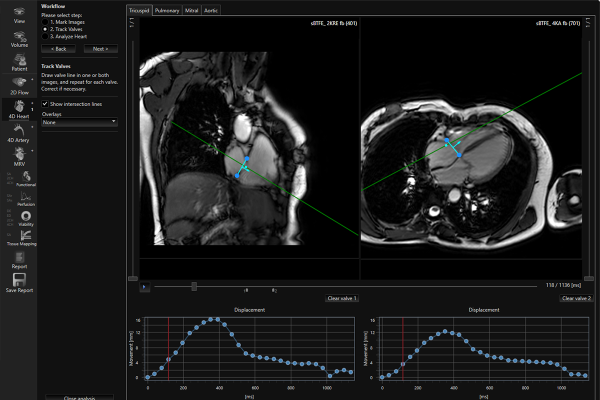Open the Functional analysis module
The height and width of the screenshot is (400, 600).
point(26,178)
